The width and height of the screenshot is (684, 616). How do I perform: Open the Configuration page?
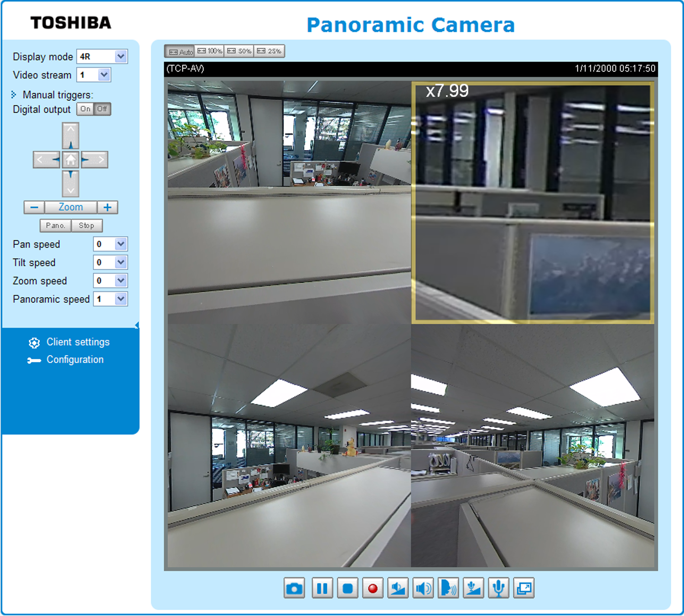75,360
